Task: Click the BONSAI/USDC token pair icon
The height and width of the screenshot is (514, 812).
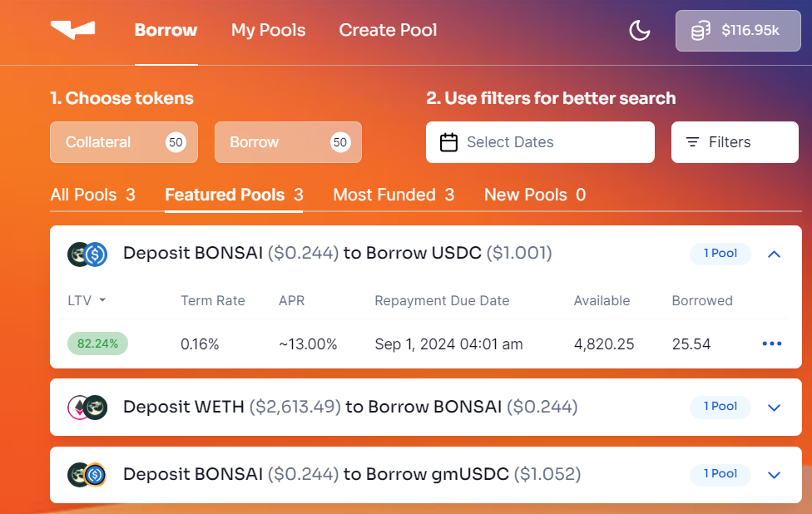Action: (x=87, y=254)
